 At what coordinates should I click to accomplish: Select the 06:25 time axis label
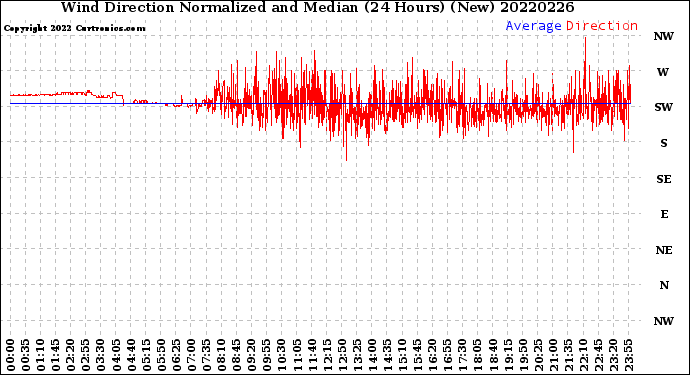[176, 355]
